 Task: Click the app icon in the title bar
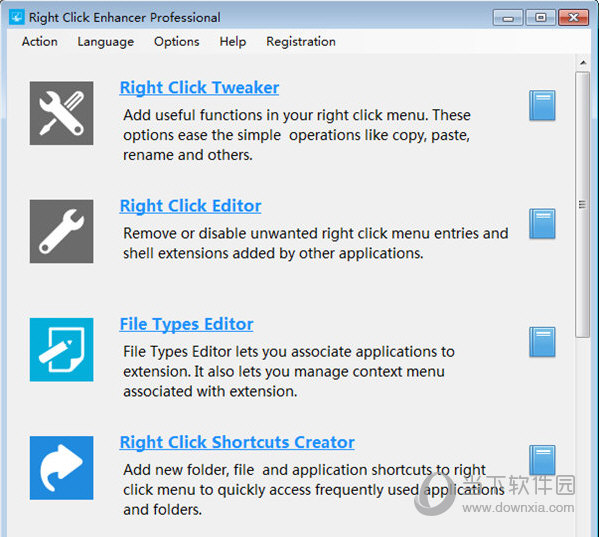point(16,17)
